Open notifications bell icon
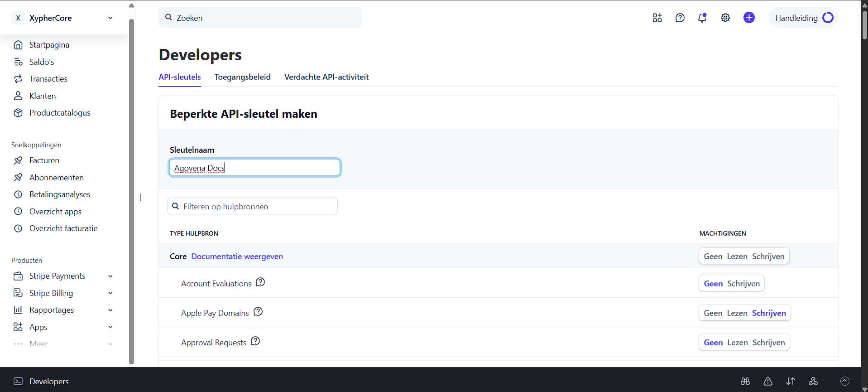Image resolution: width=868 pixels, height=392 pixels. tap(702, 18)
